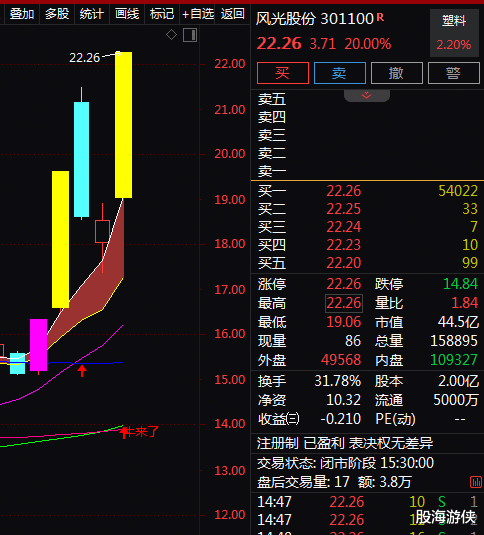The height and width of the screenshot is (535, 484).
Task: Select the 统计 statistics toolbar item
Action: point(92,14)
